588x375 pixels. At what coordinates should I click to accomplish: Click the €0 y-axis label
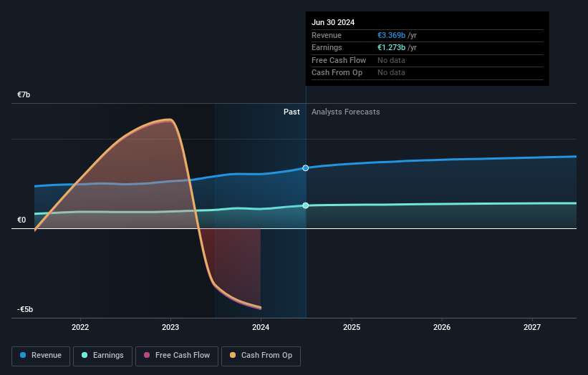click(x=21, y=220)
